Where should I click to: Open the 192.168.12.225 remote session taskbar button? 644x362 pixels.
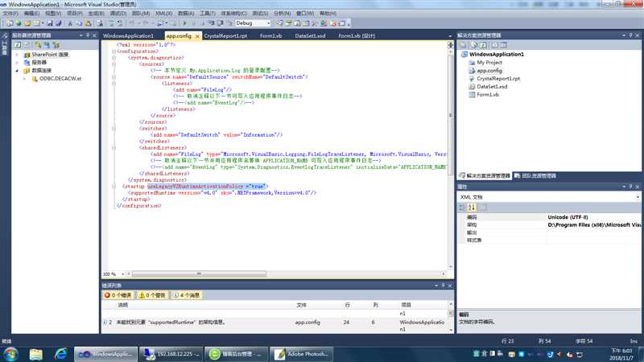(x=171, y=354)
